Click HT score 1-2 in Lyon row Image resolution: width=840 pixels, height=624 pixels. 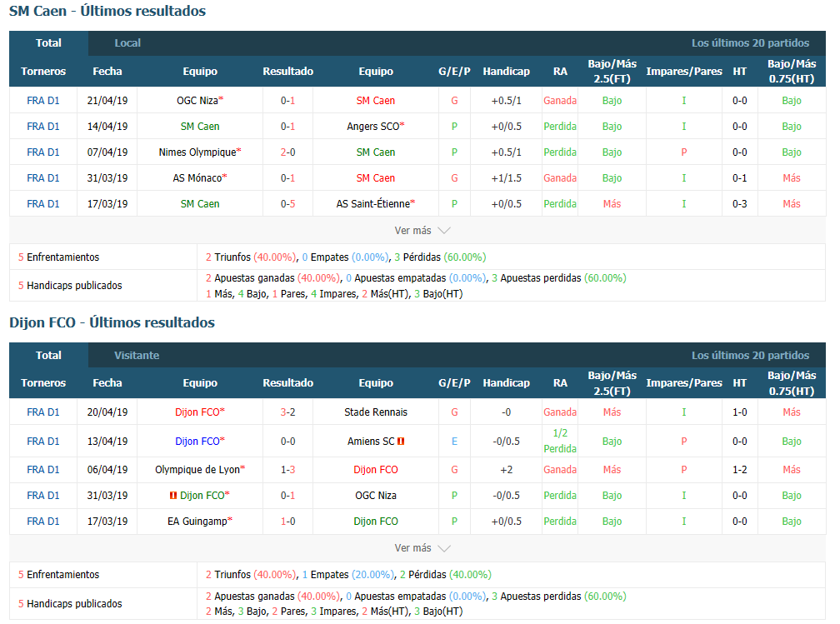(x=740, y=470)
